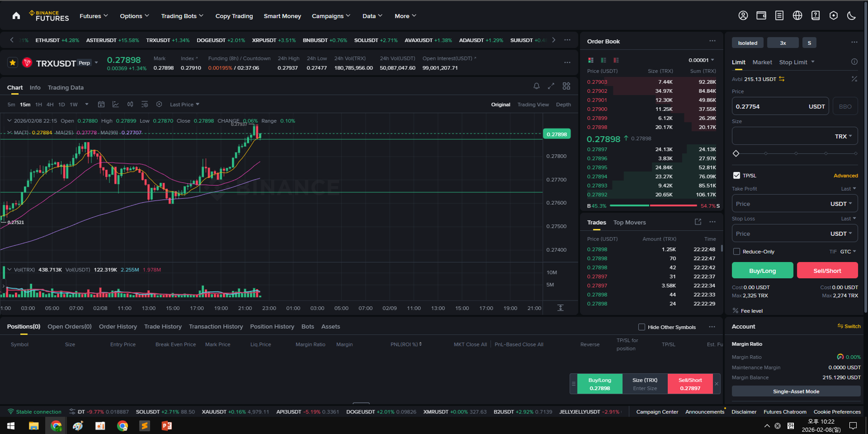Open the language globe icon
Screen dimensions: 868x434
tap(797, 15)
